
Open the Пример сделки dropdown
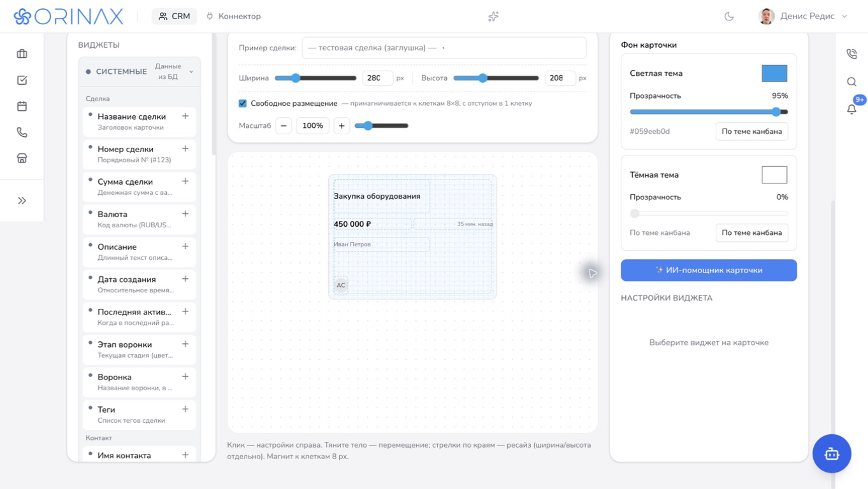coord(444,48)
